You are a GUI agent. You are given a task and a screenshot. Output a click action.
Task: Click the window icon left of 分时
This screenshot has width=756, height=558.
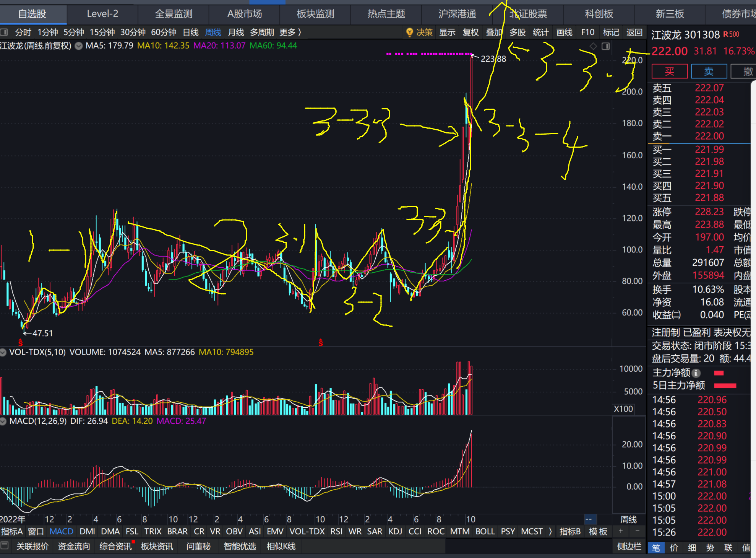(x=4, y=33)
